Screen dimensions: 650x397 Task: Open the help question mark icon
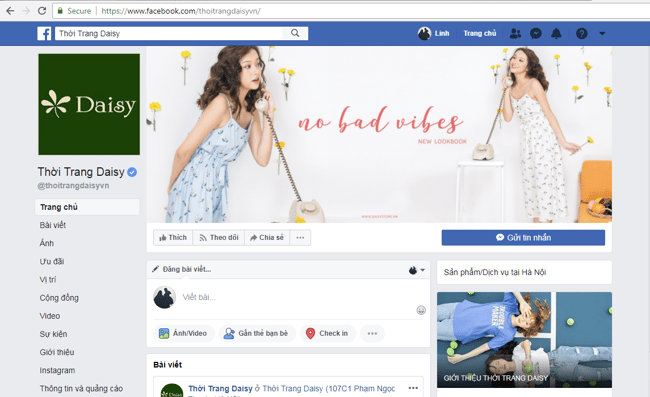coord(582,33)
